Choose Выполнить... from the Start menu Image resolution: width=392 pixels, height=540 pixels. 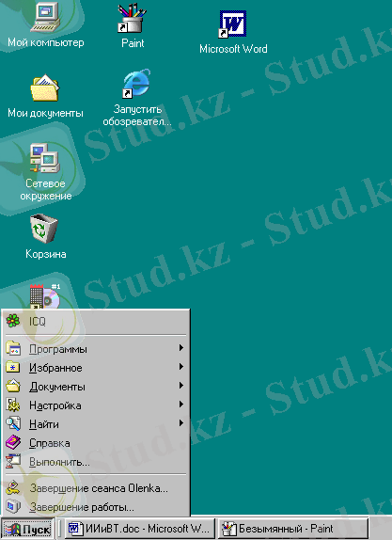point(96,462)
